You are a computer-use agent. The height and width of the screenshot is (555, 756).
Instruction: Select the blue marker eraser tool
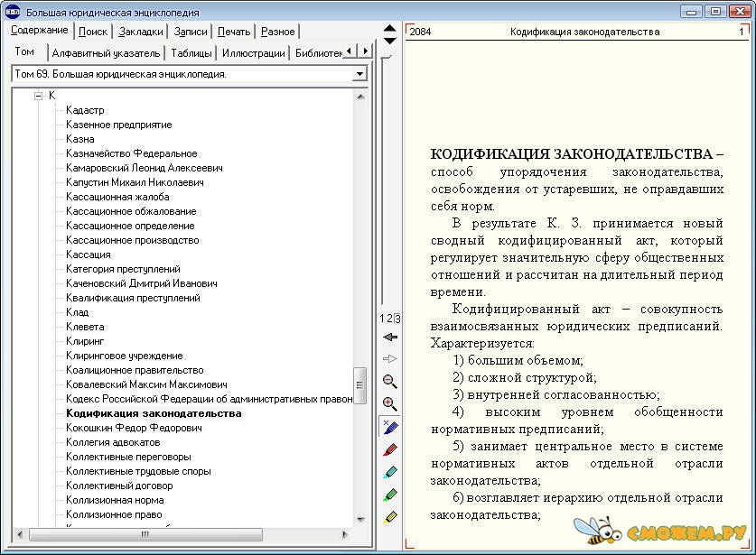pyautogui.click(x=389, y=427)
